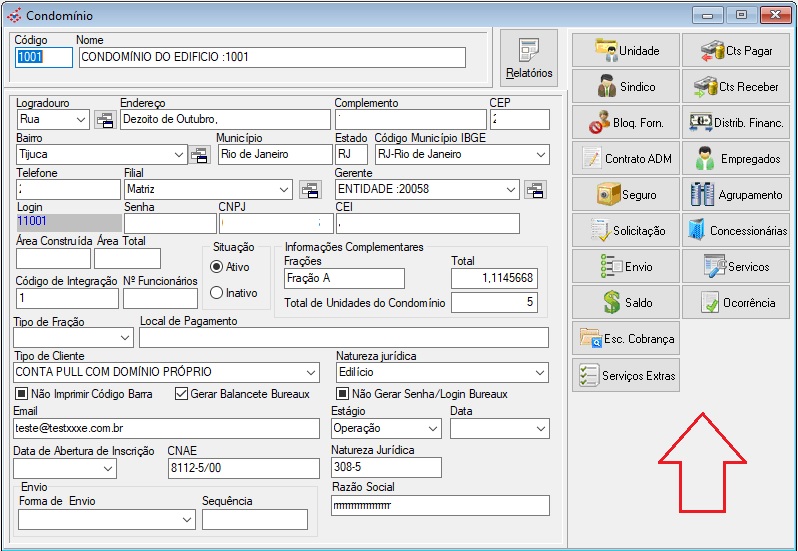Expand the Estágio dropdown
The height and width of the screenshot is (551, 798).
pos(432,428)
